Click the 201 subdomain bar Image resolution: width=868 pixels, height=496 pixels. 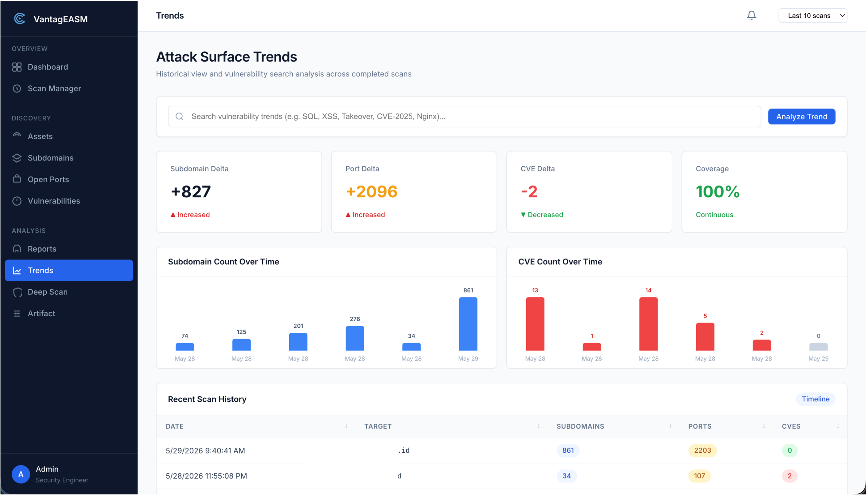tap(298, 342)
